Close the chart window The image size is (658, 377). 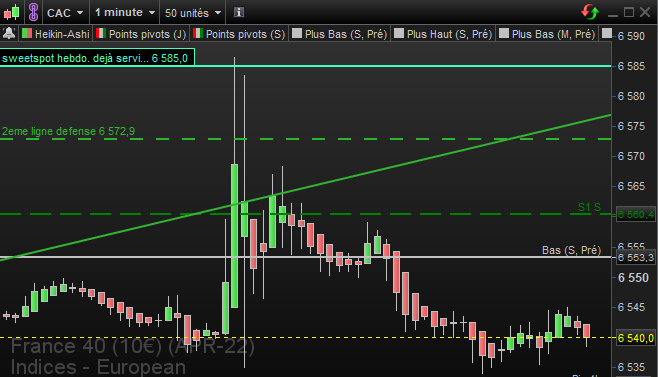pyautogui.click(x=645, y=12)
